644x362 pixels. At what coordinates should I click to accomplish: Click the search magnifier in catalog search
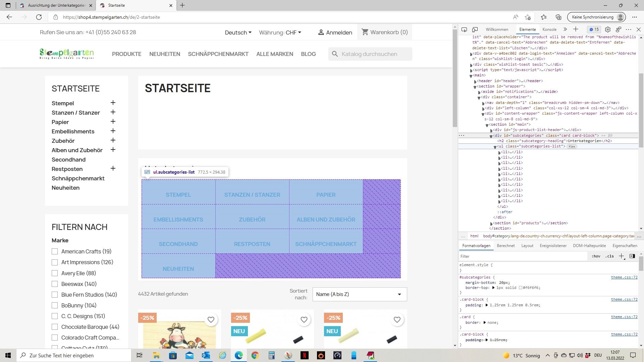tap(335, 54)
